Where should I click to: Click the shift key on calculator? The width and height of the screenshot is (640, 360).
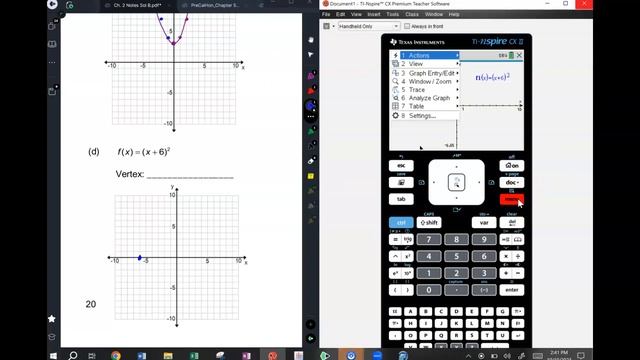coord(429,222)
